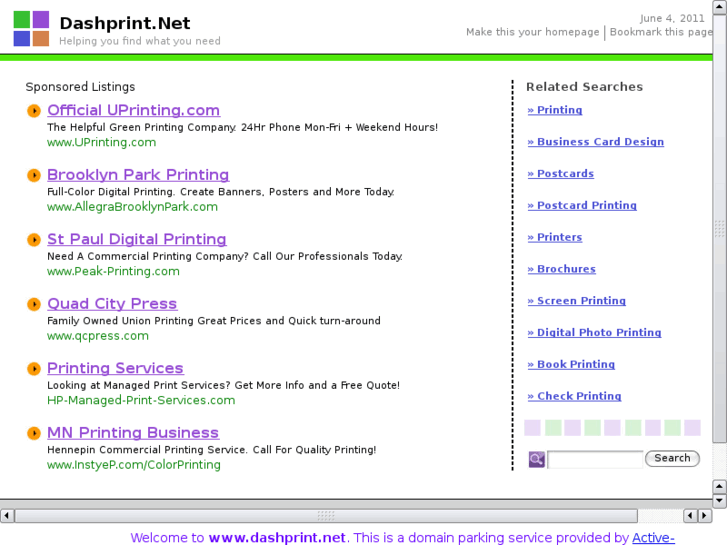Click horizontal scrollbar rightmost arrow

[705, 515]
